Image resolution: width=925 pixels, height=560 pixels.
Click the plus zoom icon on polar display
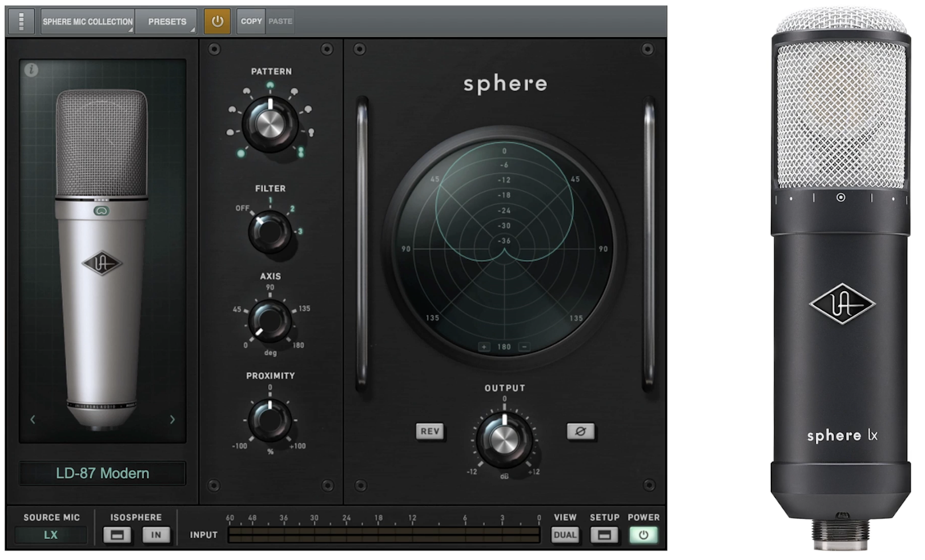[x=484, y=347]
